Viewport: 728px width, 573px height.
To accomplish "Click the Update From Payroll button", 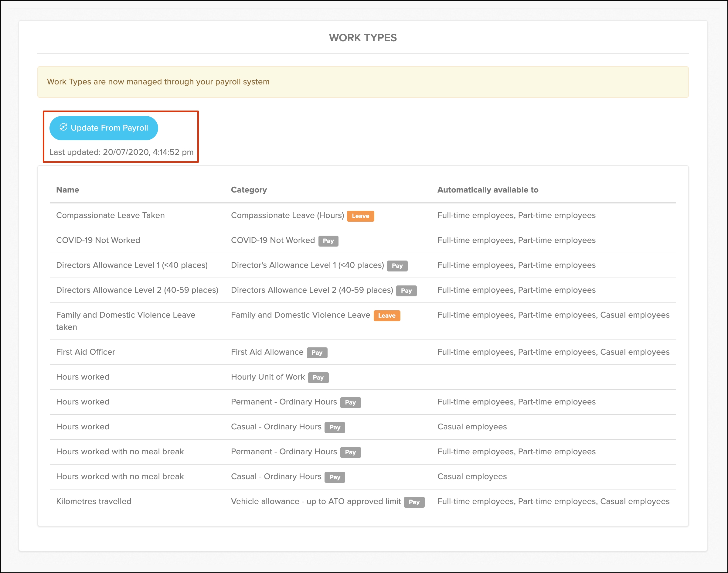I will click(x=104, y=128).
